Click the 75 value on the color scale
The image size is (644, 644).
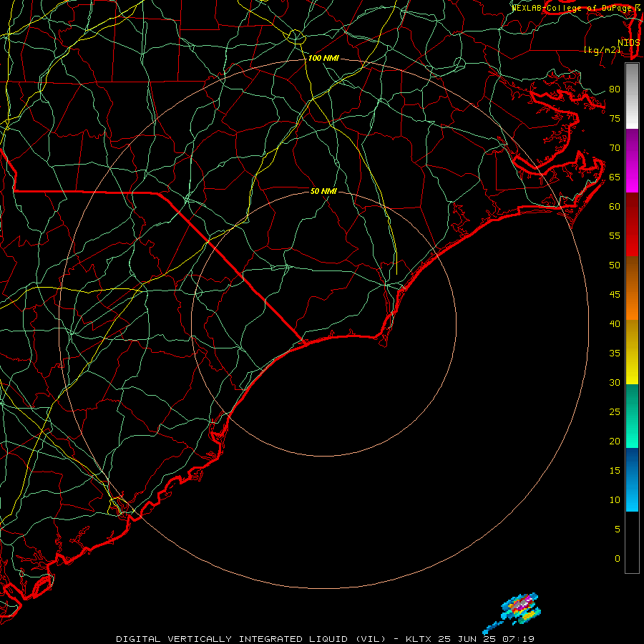tap(615, 118)
